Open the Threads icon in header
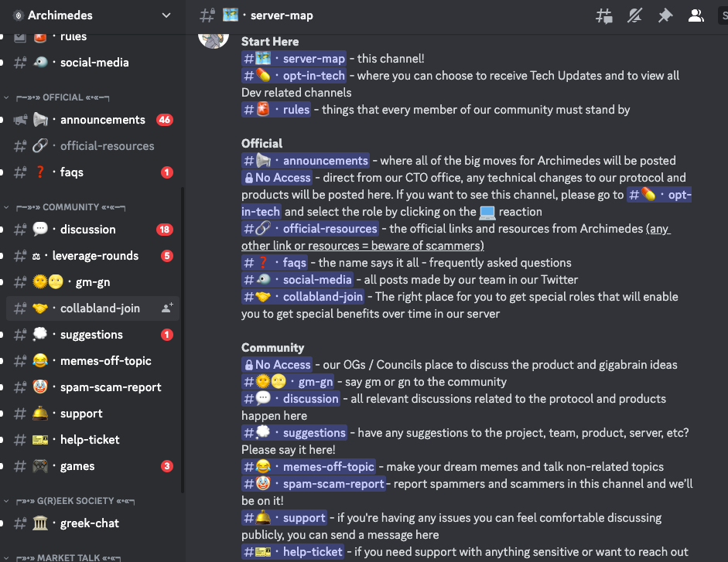Viewport: 728px width, 562px height. (x=604, y=15)
